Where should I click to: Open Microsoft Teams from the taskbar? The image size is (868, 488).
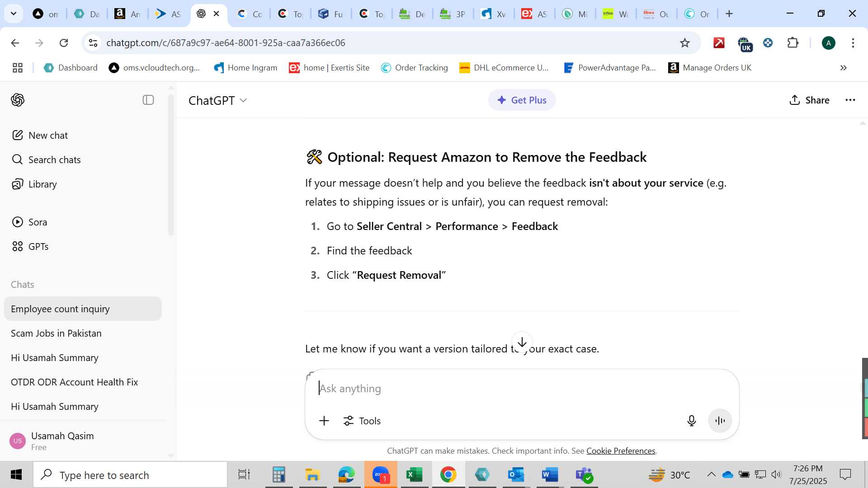[x=584, y=474]
